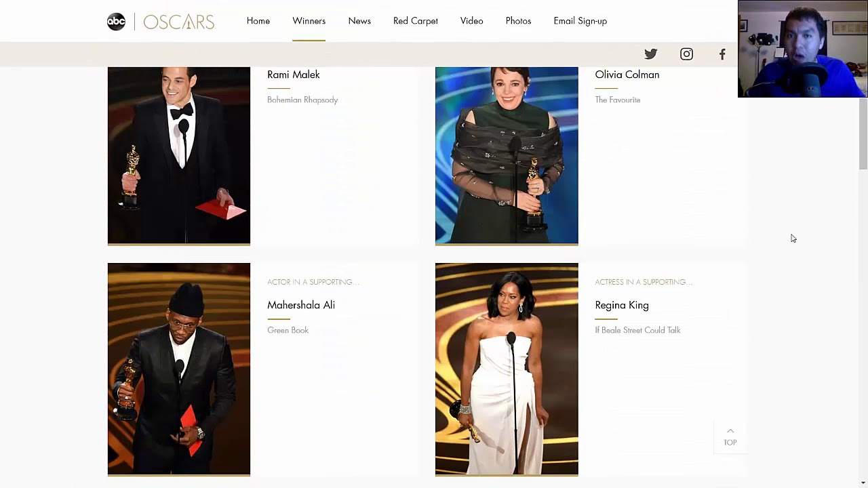Click the Mahershala Ali name link

[x=301, y=305]
